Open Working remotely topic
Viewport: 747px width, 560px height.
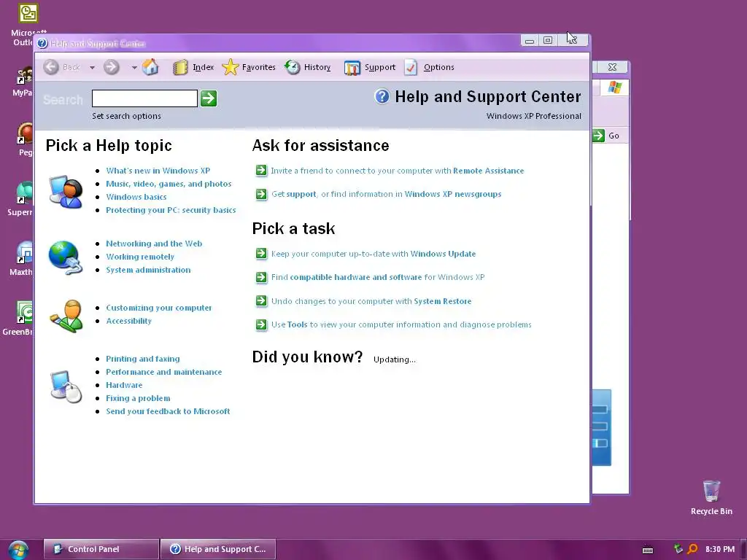pos(140,257)
